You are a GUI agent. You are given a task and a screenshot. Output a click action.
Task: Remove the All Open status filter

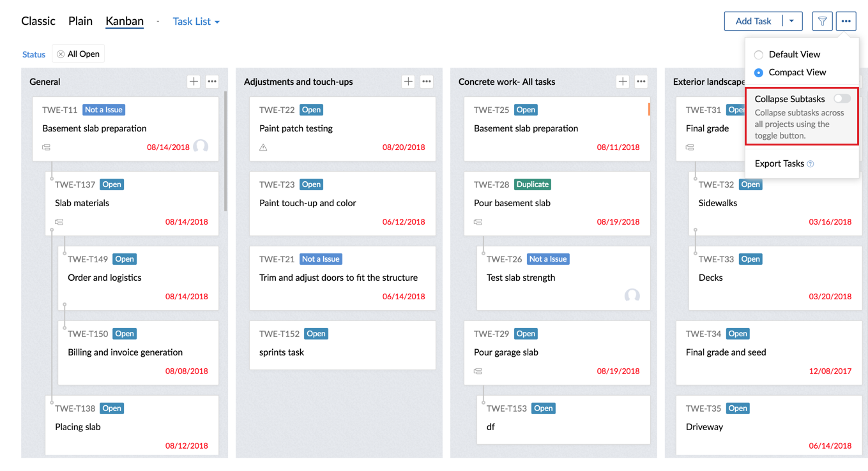[61, 54]
